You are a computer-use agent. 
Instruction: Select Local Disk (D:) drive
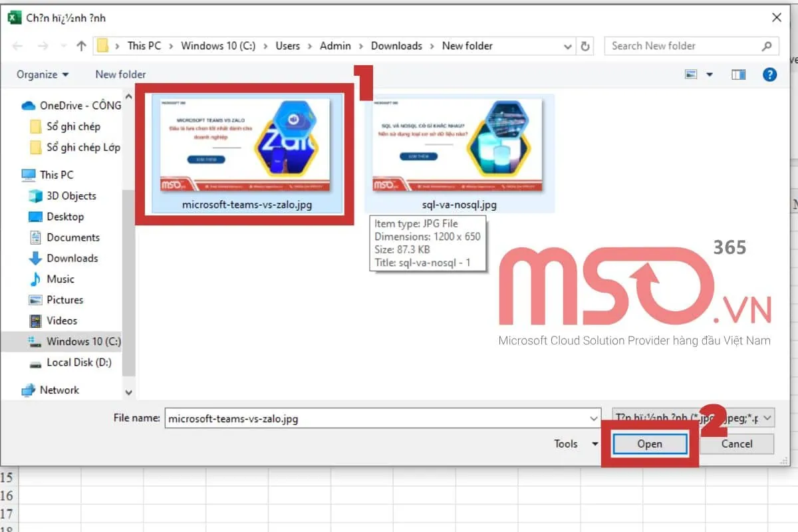(78, 362)
